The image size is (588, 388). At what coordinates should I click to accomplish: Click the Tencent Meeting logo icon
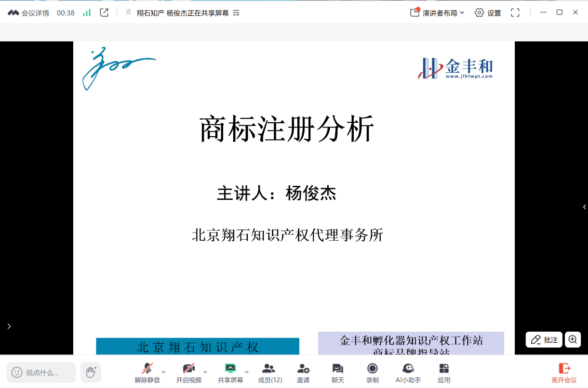13,13
